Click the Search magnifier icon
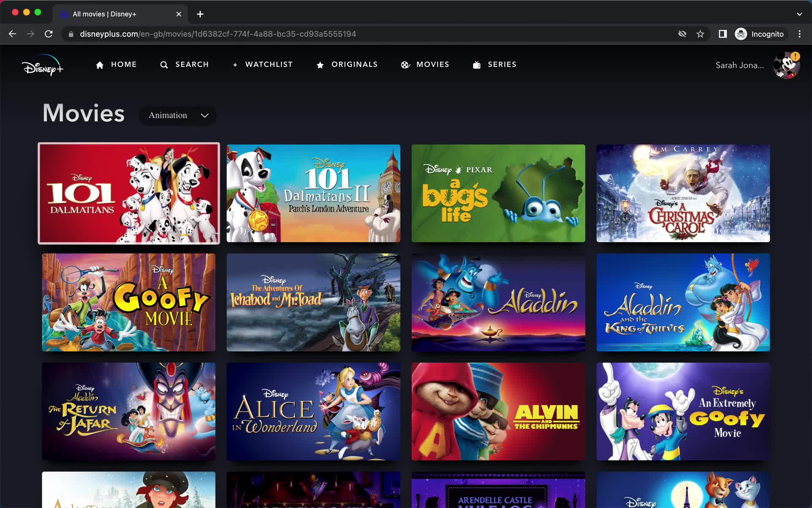 (164, 65)
